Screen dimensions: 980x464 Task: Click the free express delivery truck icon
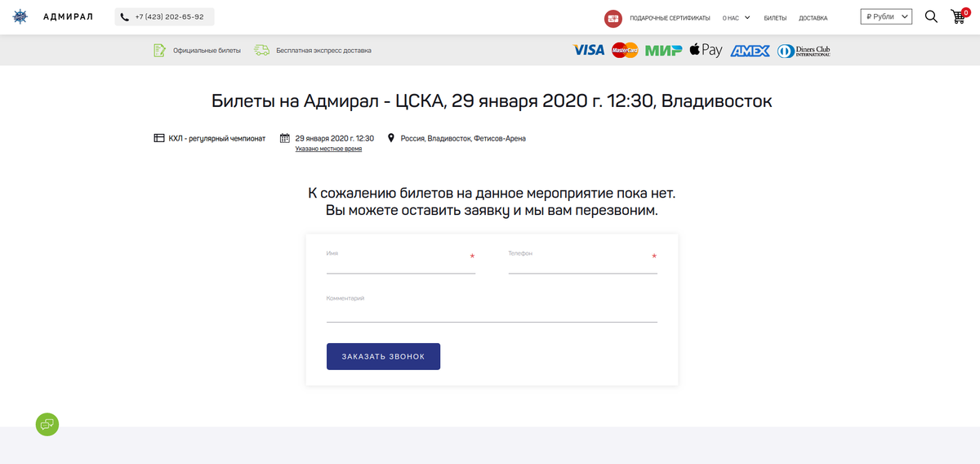click(x=261, y=50)
